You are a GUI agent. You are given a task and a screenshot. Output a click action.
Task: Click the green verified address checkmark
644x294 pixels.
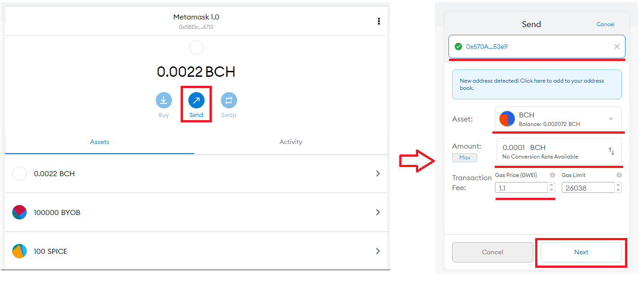(458, 47)
